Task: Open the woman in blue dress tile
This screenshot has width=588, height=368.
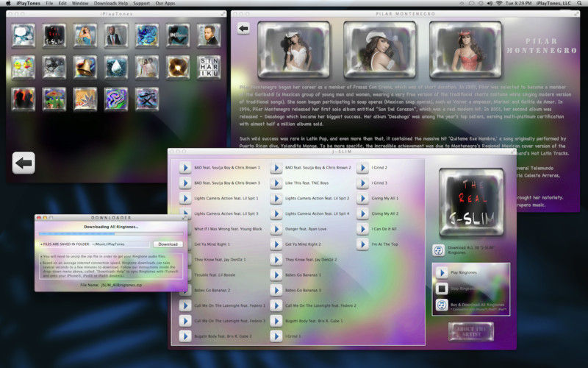Action: pyautogui.click(x=85, y=35)
